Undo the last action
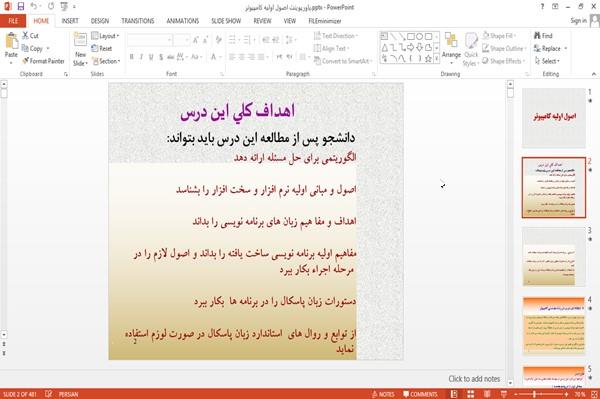This screenshot has width=600, height=399. pos(34,7)
